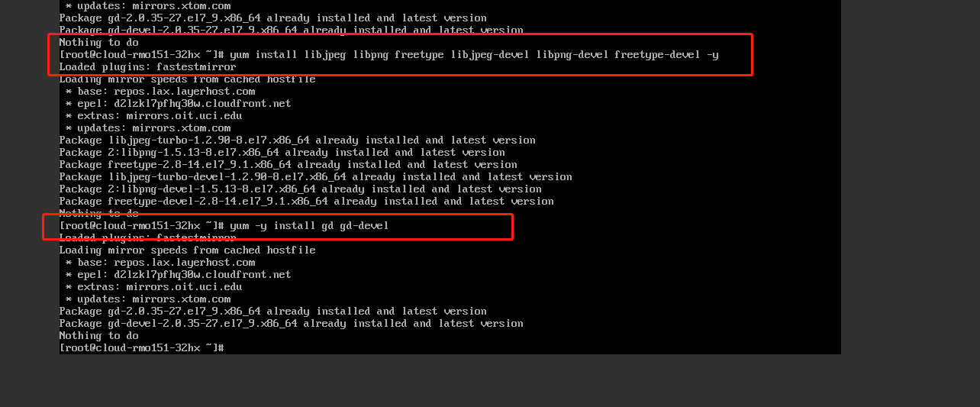Viewport: 980px width, 407px height.
Task: Click the top 'updates: mirrors.xtom.com' line
Action: click(148, 6)
